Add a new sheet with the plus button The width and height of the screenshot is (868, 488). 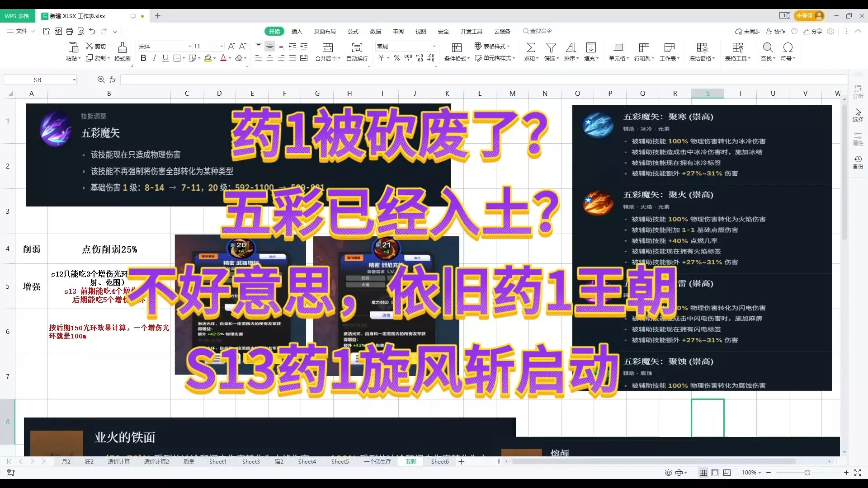461,461
